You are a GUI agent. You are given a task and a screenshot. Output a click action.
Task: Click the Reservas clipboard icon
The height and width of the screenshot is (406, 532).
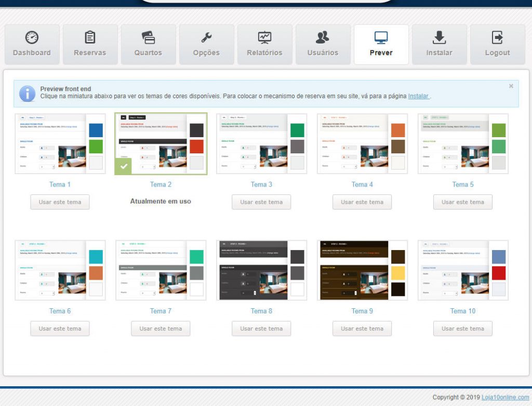pyautogui.click(x=90, y=37)
